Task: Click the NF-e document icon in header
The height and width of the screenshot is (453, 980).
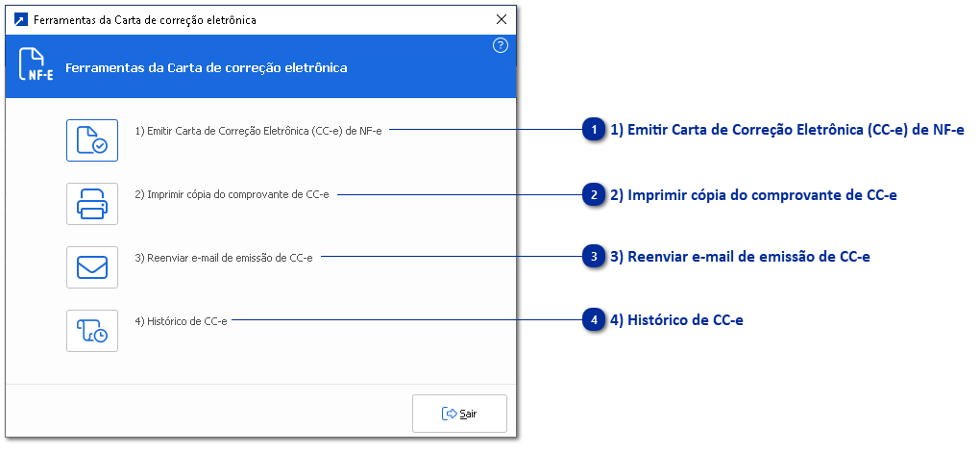Action: click(x=34, y=67)
